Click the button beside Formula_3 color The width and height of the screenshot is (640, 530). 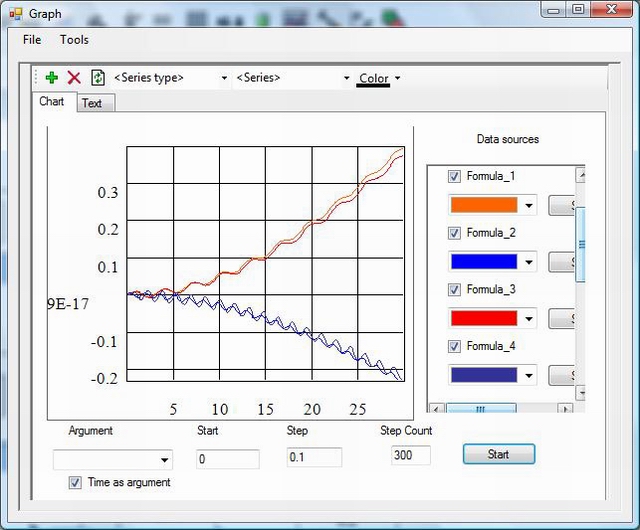click(x=561, y=318)
